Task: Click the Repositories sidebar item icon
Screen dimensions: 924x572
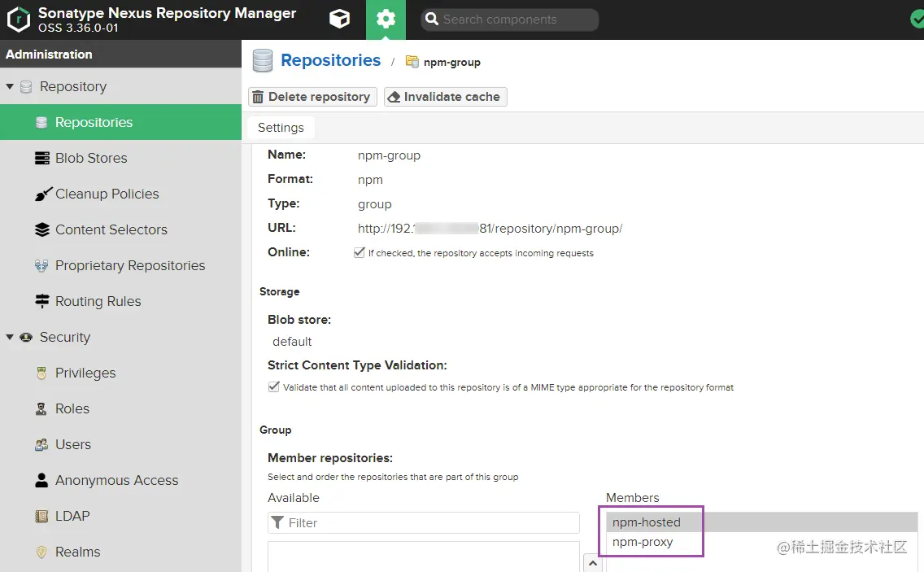Action: click(x=41, y=123)
